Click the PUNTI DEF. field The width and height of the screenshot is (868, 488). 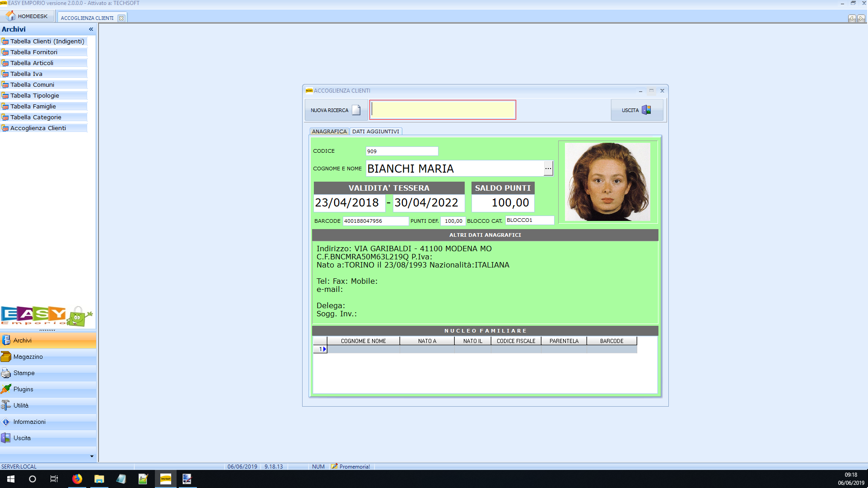click(453, 221)
